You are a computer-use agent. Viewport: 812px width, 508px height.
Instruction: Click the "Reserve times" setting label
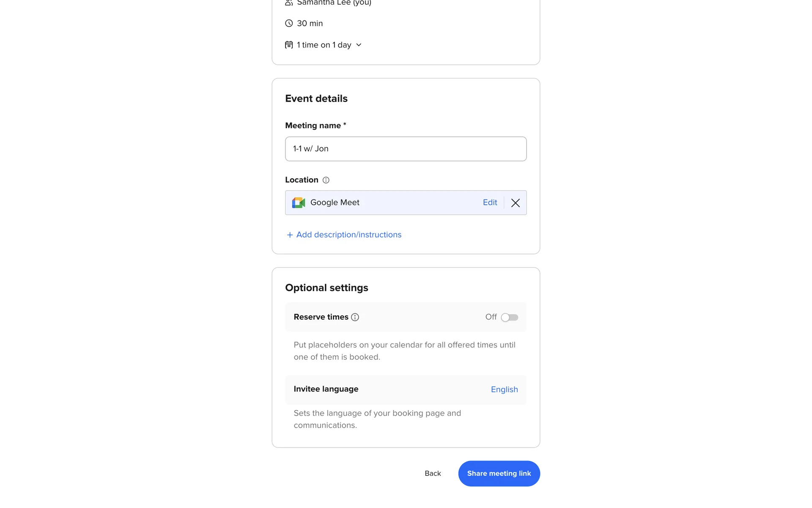[321, 317]
